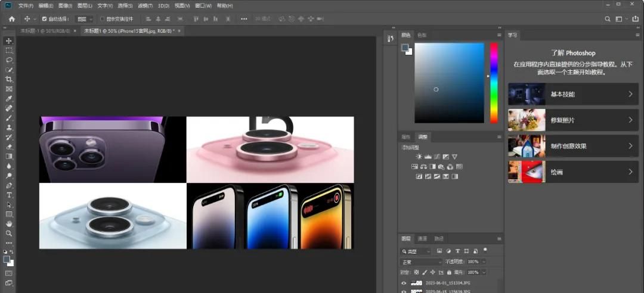Open the Adjustments panel menu
The width and height of the screenshot is (644, 293).
(x=499, y=136)
